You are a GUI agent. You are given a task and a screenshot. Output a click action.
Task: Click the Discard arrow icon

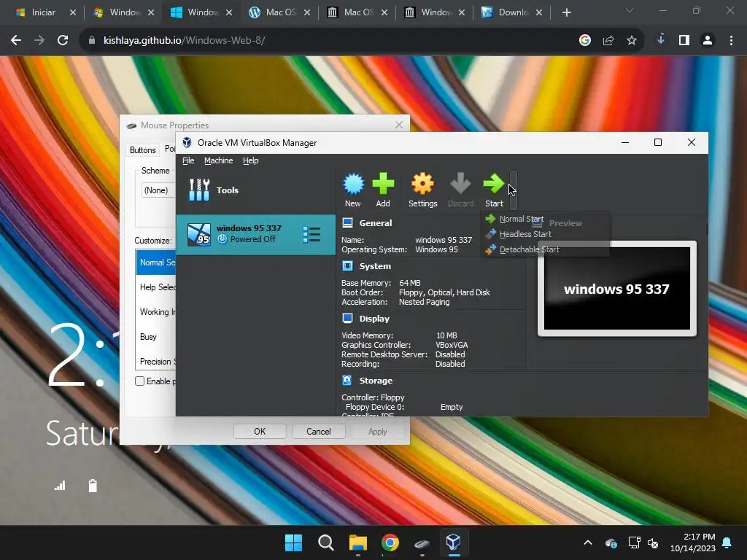click(460, 184)
